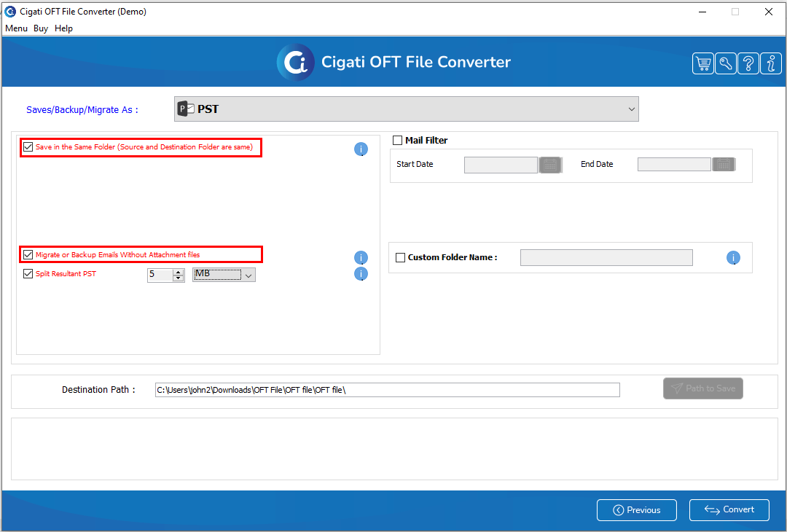
Task: Increase split size with up arrow
Action: pyautogui.click(x=179, y=272)
